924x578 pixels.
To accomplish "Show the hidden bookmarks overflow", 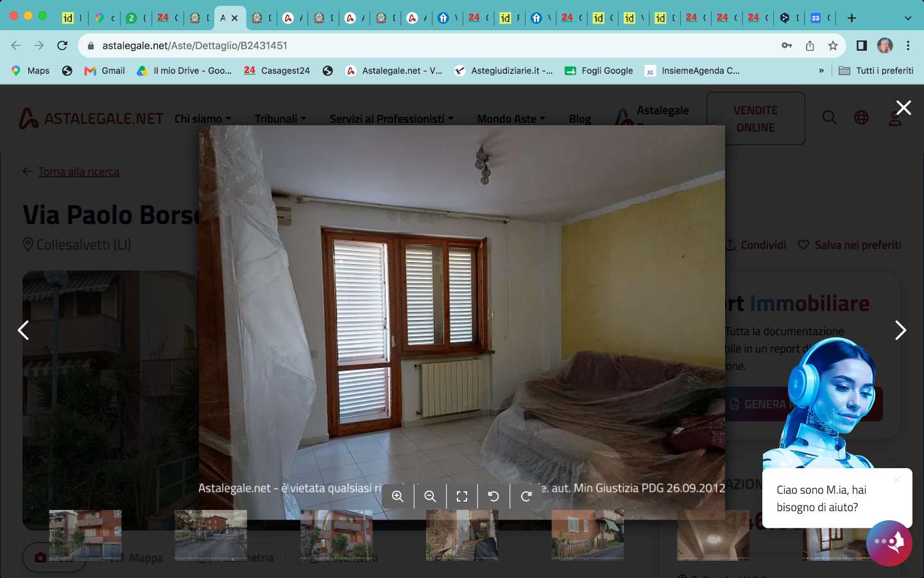I will tap(821, 71).
